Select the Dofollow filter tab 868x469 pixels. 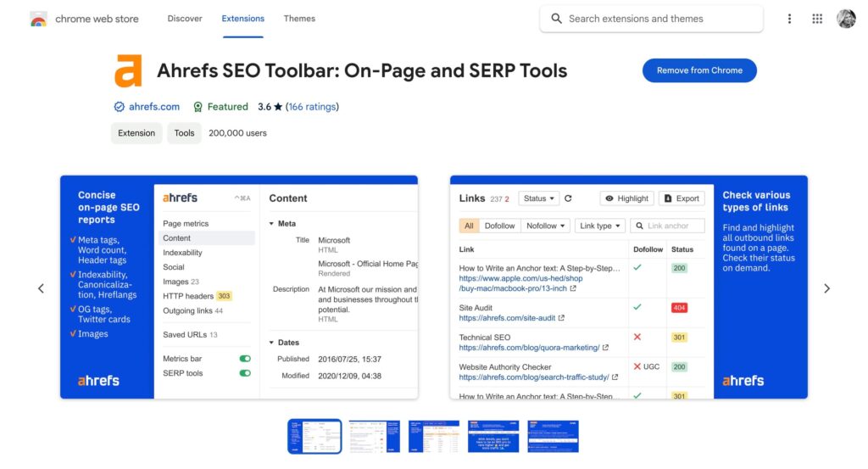[x=499, y=226]
